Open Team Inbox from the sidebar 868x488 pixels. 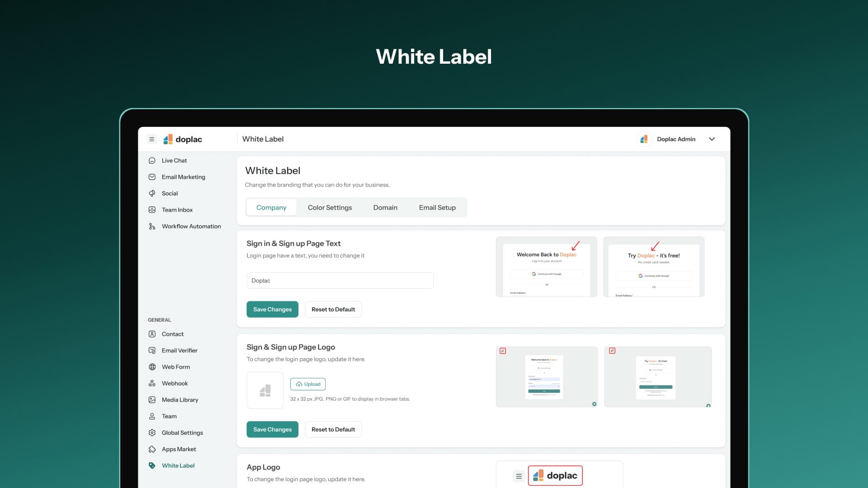(177, 210)
